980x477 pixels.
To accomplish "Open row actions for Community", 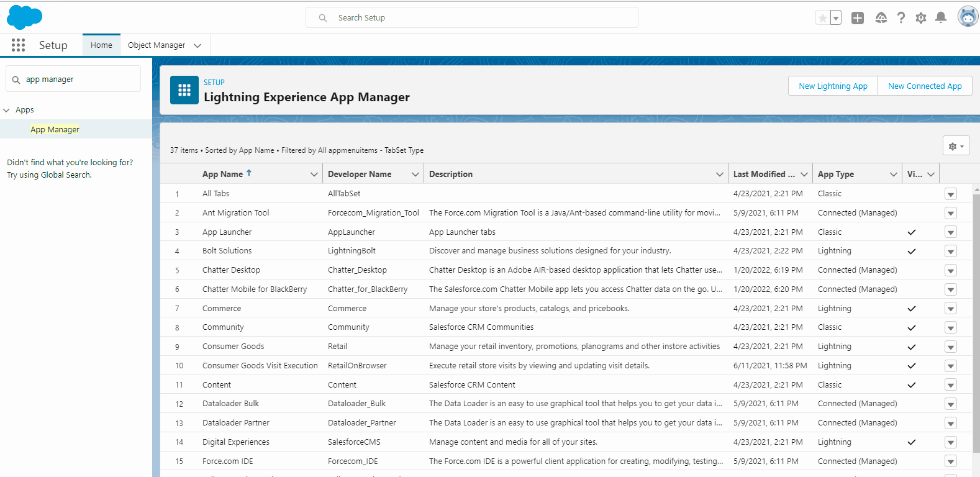I will click(x=950, y=327).
